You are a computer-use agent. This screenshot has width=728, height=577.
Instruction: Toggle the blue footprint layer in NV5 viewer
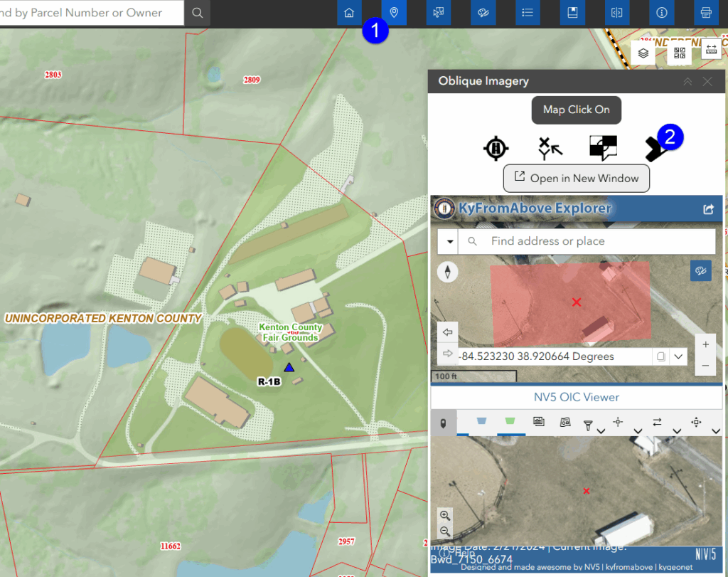point(482,421)
